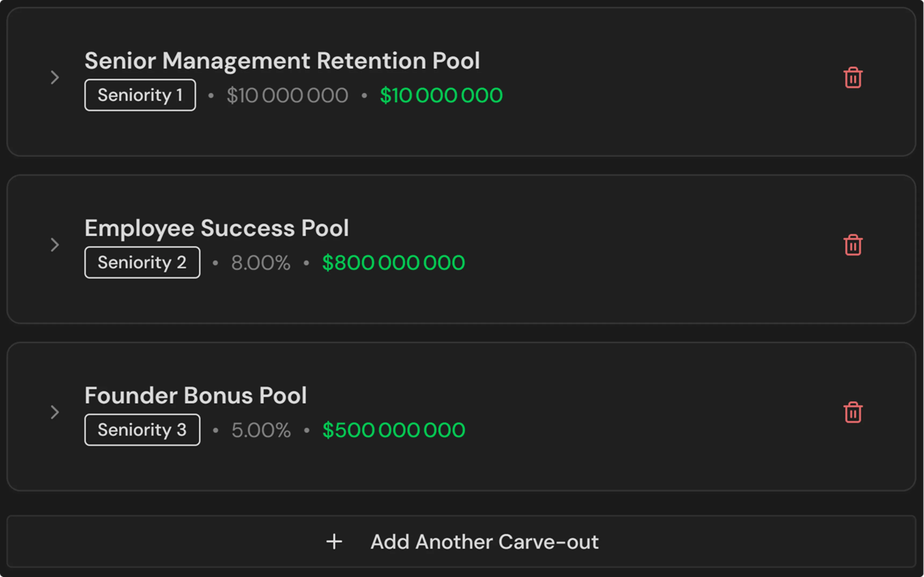924x577 pixels.
Task: Select the Senior Management Retention Pool title
Action: [x=282, y=61]
